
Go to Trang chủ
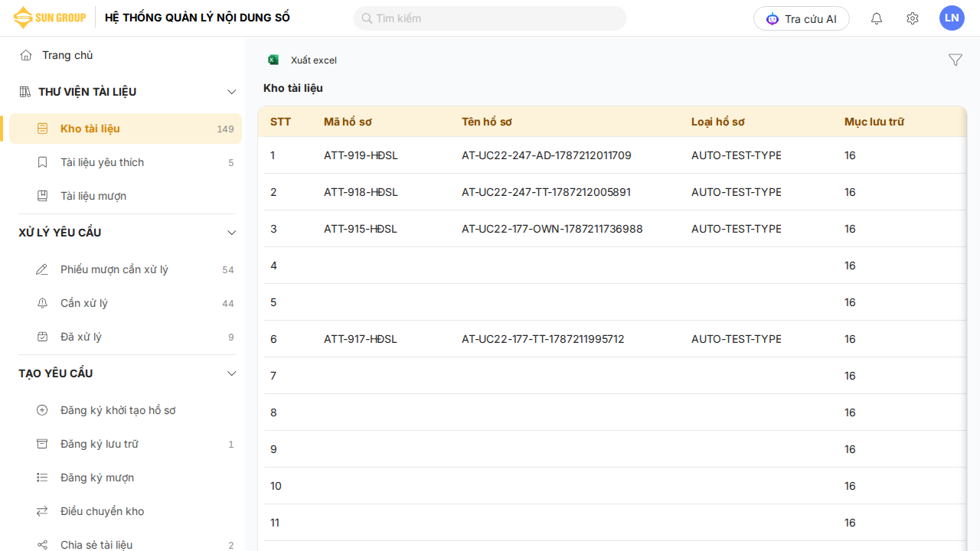pos(67,55)
